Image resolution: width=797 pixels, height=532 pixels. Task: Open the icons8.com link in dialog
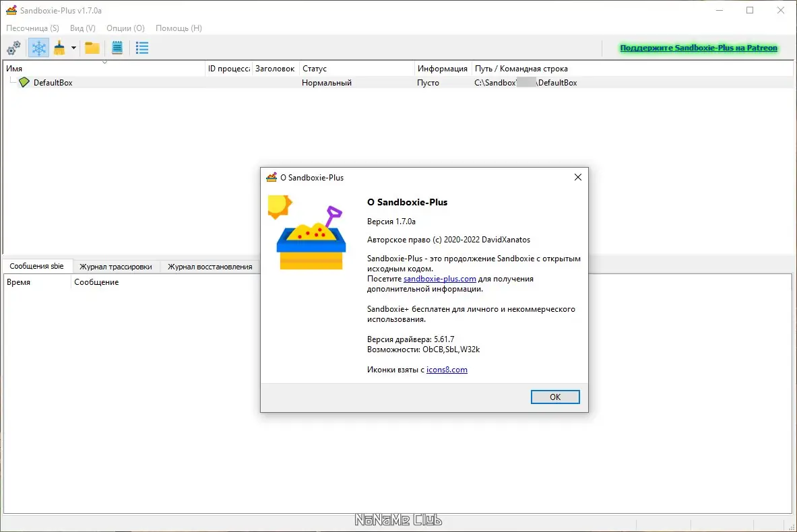click(x=447, y=370)
